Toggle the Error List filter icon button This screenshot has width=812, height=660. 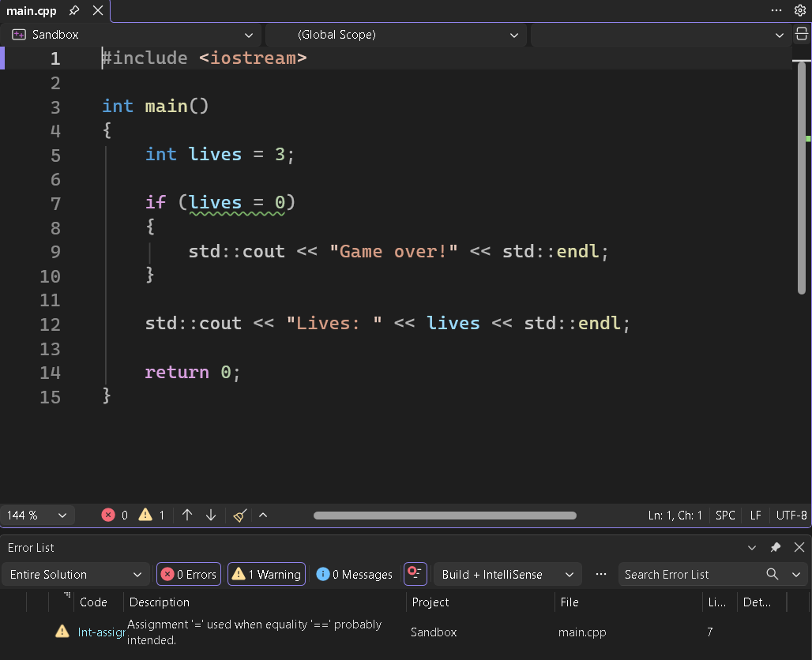click(415, 574)
